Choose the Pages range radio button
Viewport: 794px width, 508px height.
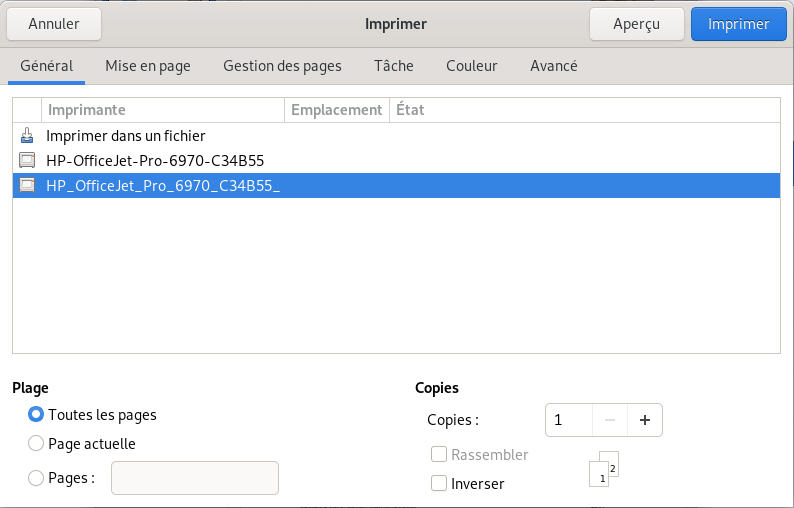36,478
